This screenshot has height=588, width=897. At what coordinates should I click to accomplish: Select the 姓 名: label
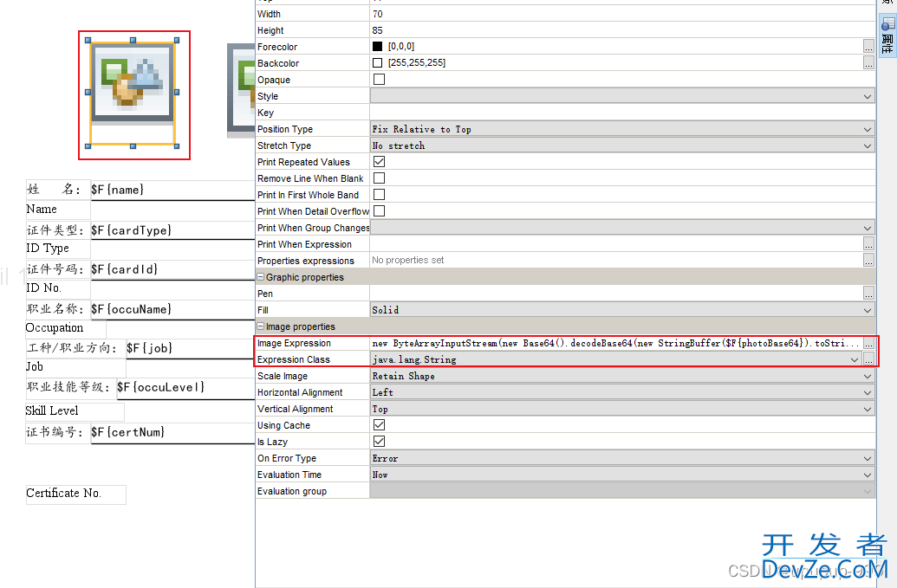[x=58, y=191]
